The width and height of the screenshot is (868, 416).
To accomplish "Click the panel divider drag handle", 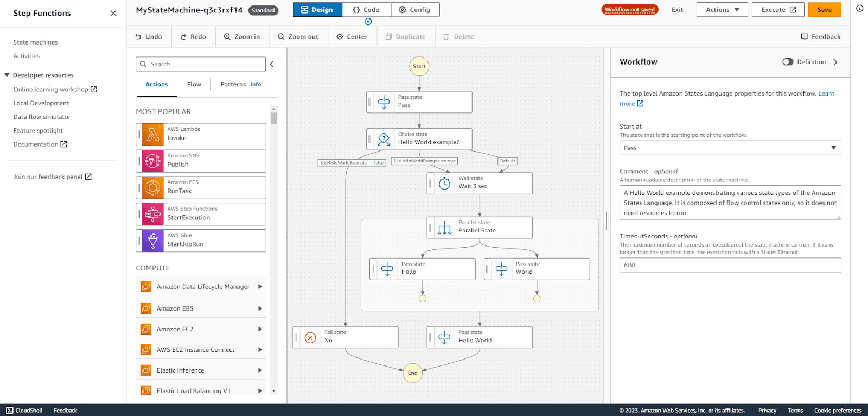I will pyautogui.click(x=607, y=219).
